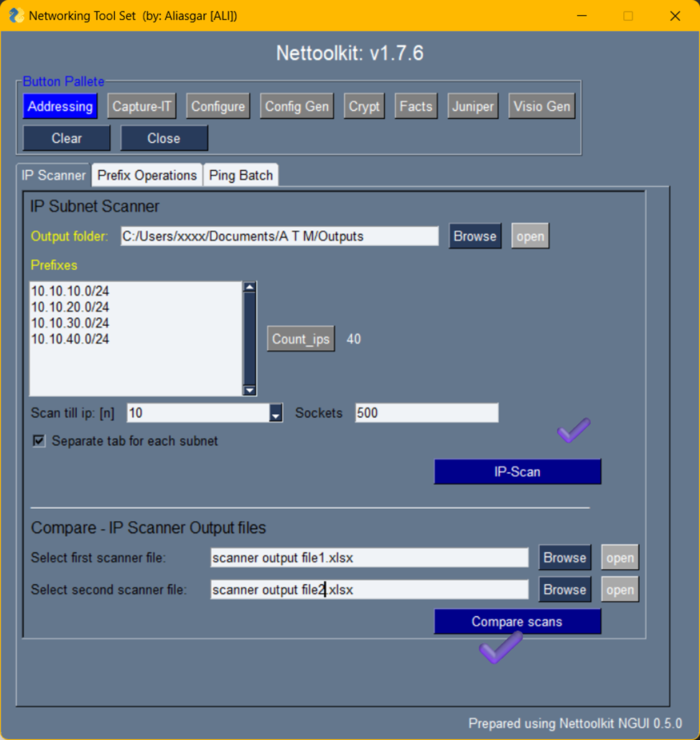Click the first scanner file field

click(370, 558)
